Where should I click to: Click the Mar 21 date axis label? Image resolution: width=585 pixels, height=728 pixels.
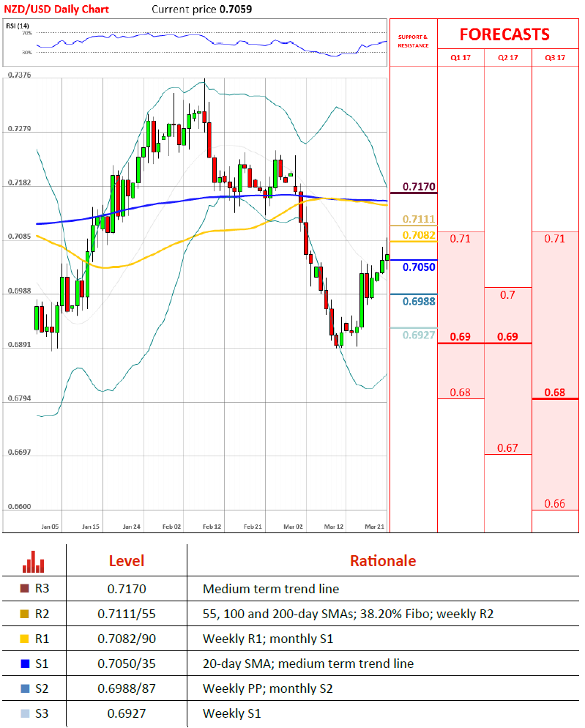click(375, 527)
